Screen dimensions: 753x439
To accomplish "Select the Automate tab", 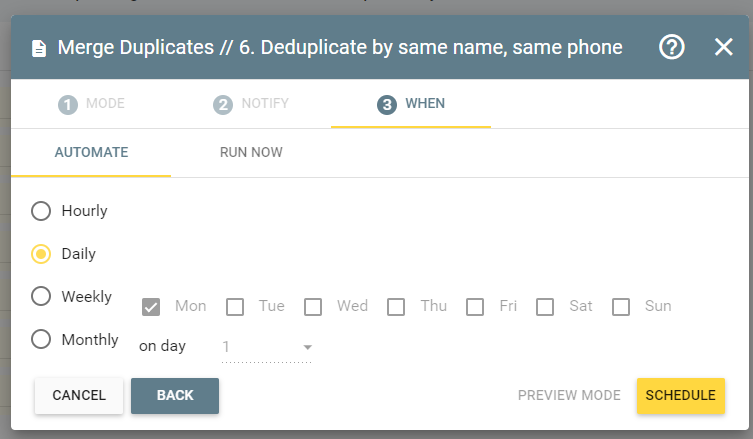I will pos(91,152).
